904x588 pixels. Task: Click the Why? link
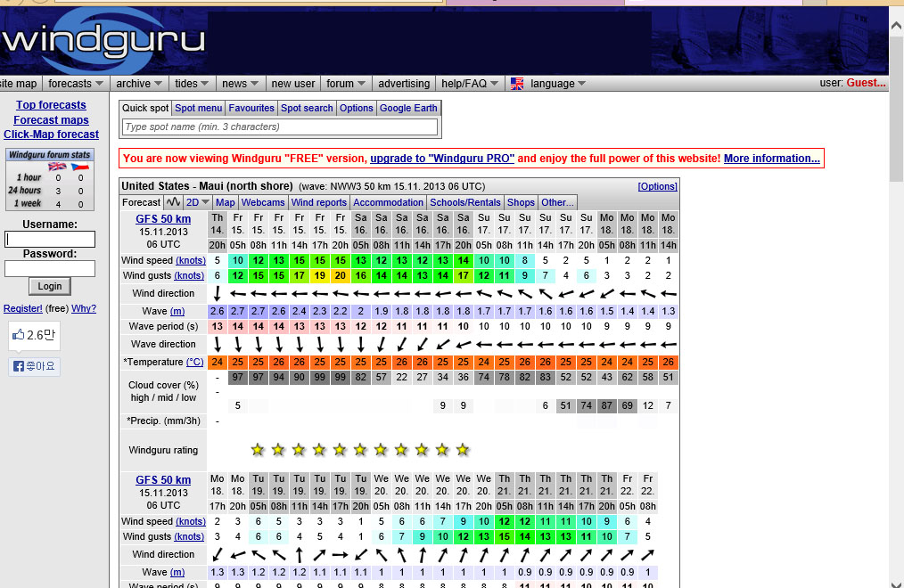pyautogui.click(x=84, y=308)
